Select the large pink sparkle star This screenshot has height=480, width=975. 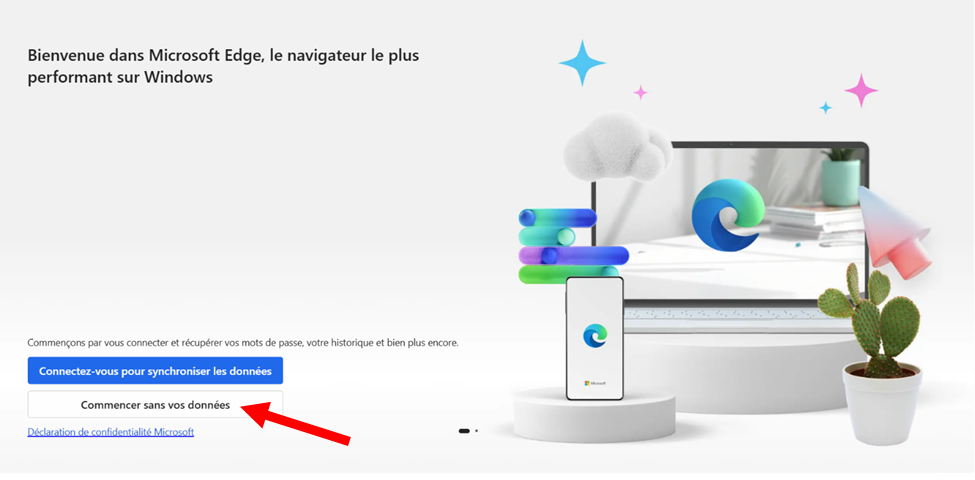861,90
